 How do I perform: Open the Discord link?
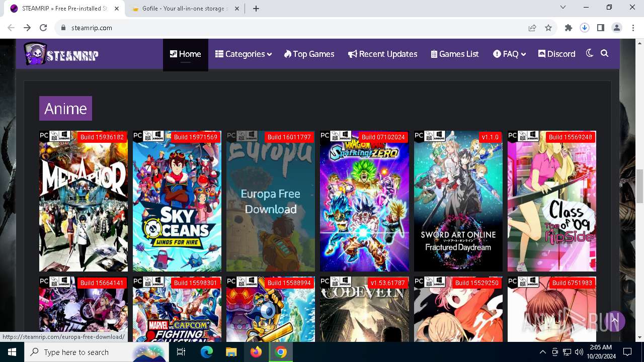[556, 54]
